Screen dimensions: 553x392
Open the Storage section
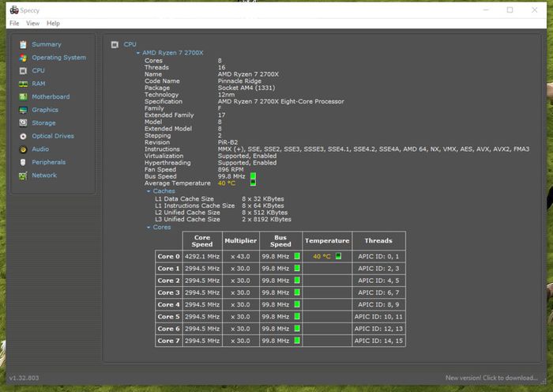click(43, 122)
